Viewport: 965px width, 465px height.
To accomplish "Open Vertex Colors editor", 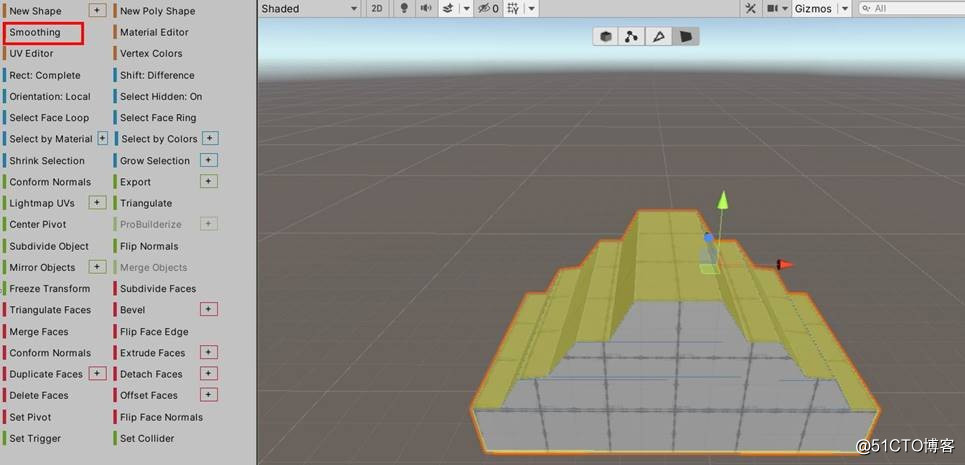I will [x=151, y=54].
